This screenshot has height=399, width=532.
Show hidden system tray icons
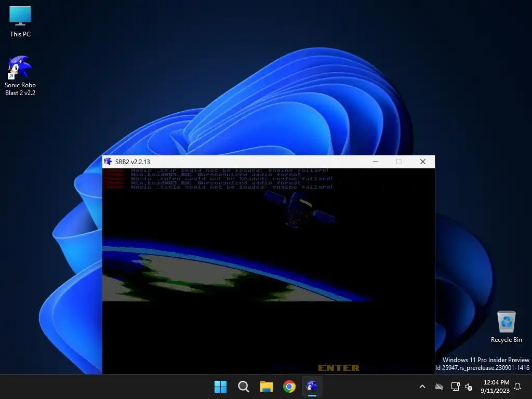[x=422, y=387]
